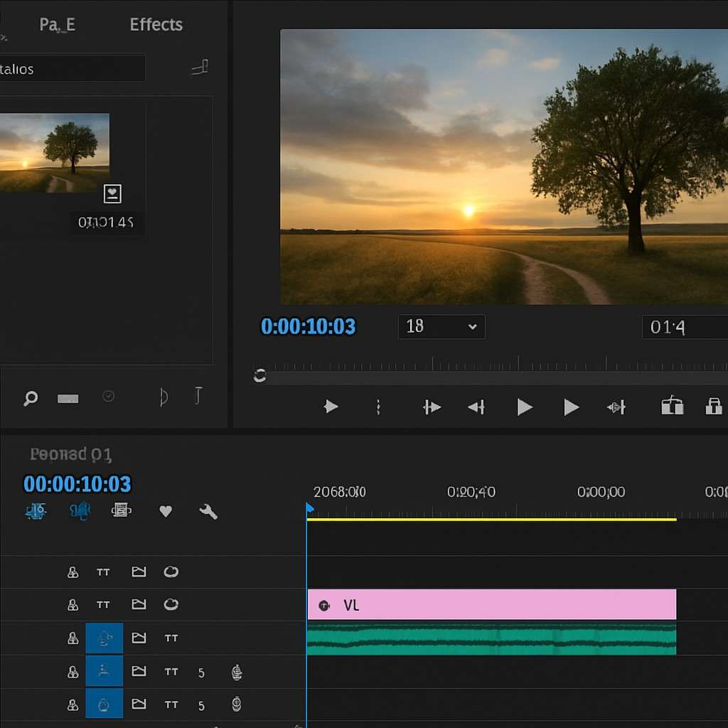Image resolution: width=728 pixels, height=728 pixels.
Task: Toggle the blue highlighted target on first audio track
Action: 104,638
